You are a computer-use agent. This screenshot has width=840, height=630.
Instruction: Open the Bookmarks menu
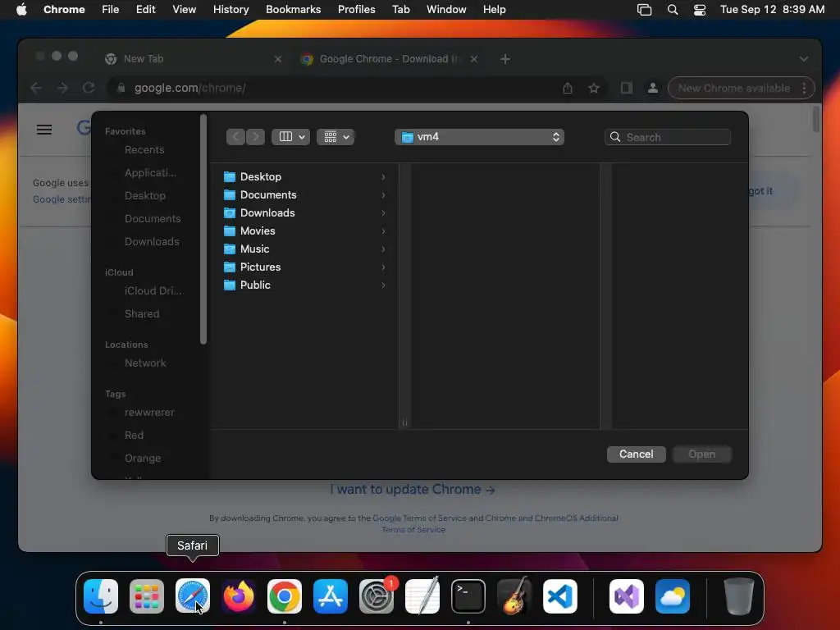pos(293,9)
